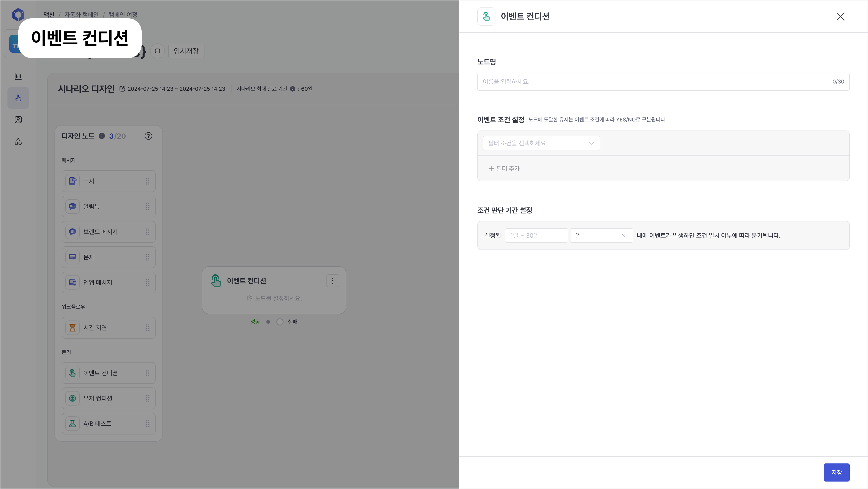Click 자동화 캠페인 breadcrumb item
868x489 pixels.
[81, 14]
